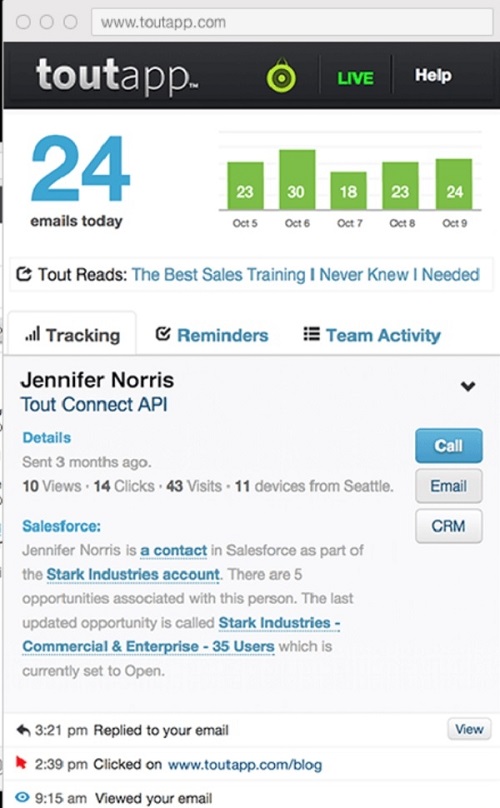Screen dimensions: 500x808
Task: Open the CRM button
Action: pos(449,526)
